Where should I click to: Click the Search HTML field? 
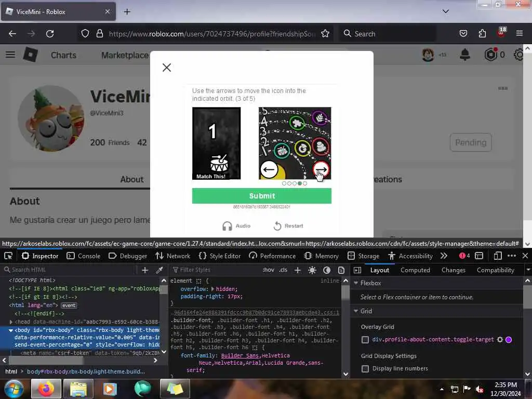click(70, 270)
